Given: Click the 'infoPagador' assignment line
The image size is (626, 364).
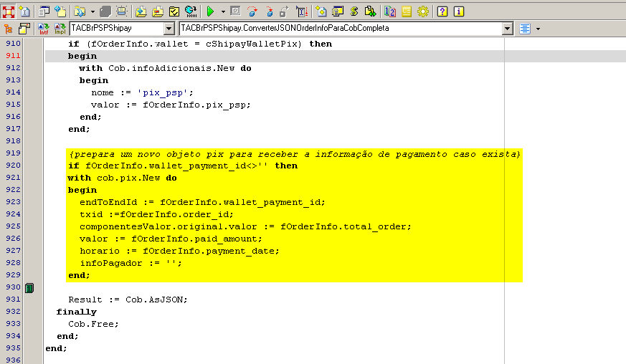Looking at the screenshot, I should pos(131,264).
